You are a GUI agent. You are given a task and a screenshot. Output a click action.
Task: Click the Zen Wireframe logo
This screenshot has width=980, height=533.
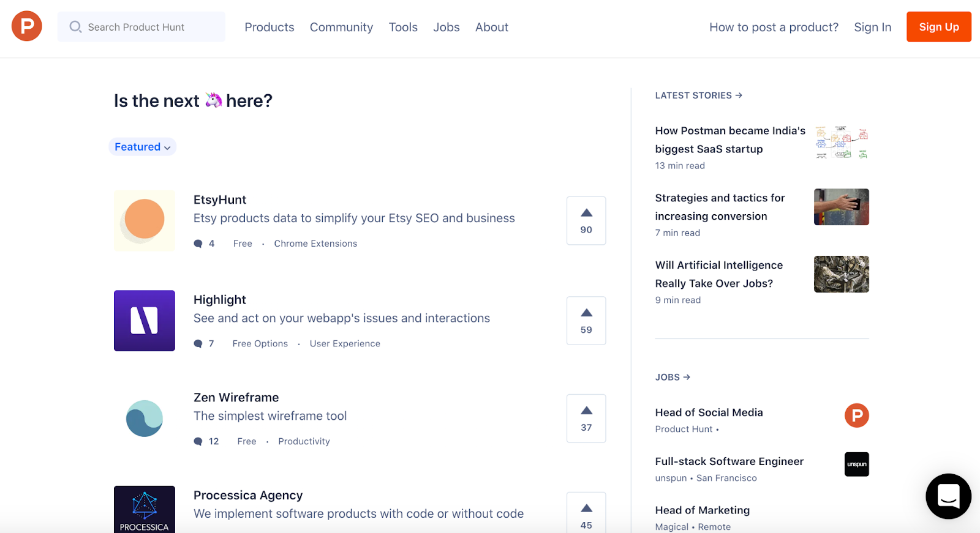pos(145,419)
